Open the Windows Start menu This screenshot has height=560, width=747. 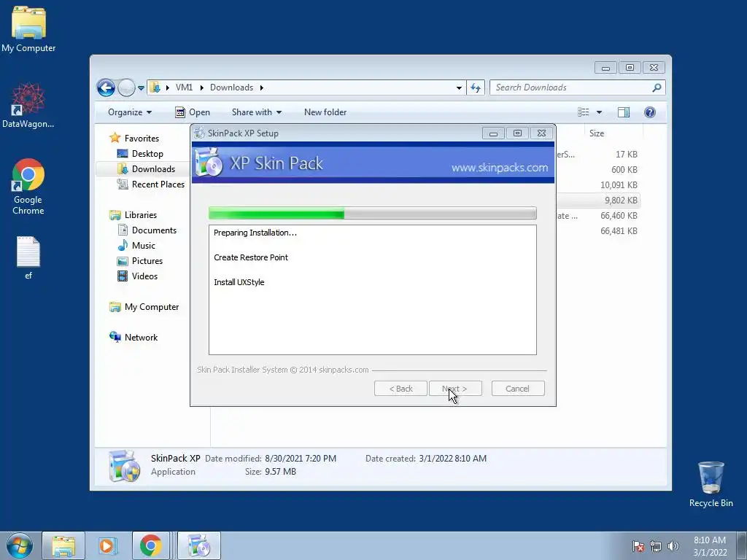[x=20, y=545]
